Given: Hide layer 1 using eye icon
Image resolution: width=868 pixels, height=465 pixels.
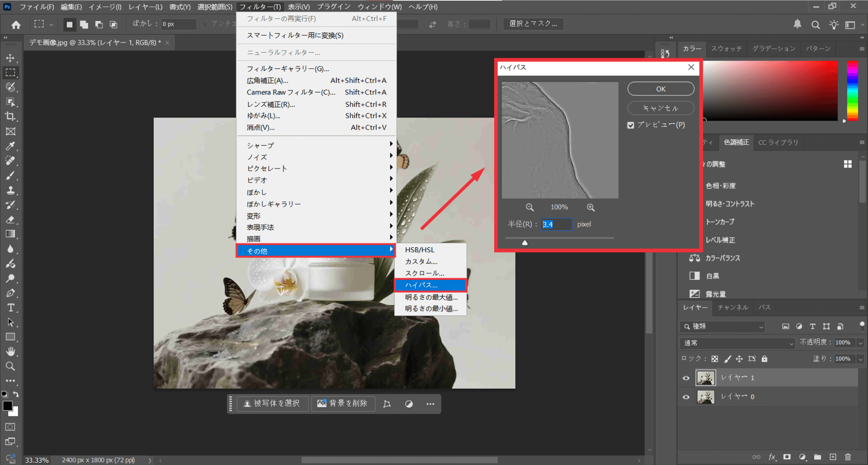Looking at the screenshot, I should click(x=686, y=378).
